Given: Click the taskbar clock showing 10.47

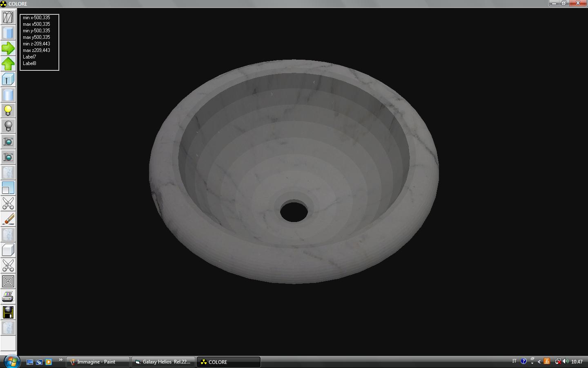Looking at the screenshot, I should coord(577,362).
